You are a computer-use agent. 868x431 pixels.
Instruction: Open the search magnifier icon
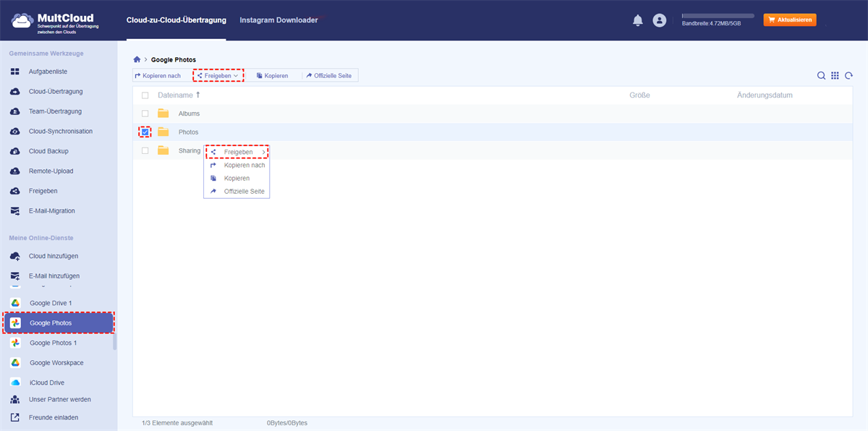coord(821,76)
